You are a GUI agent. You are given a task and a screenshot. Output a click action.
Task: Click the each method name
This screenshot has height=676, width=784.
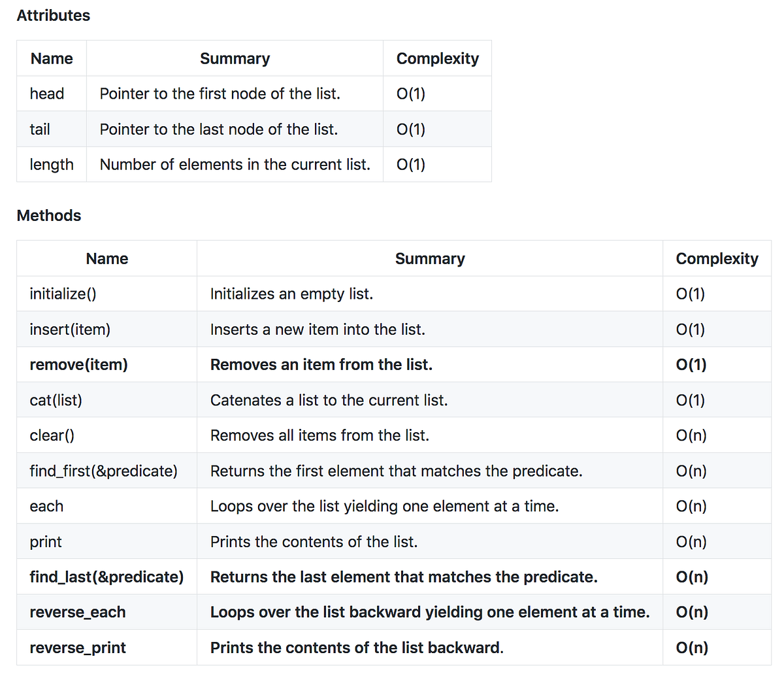pyautogui.click(x=46, y=506)
